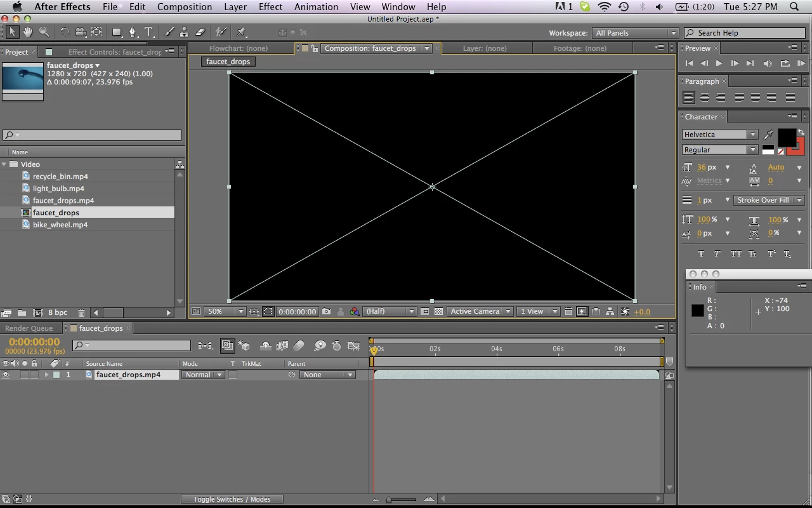Viewport: 812px width, 508px height.
Task: Click the eyedropper in Character panel
Action: 769,135
